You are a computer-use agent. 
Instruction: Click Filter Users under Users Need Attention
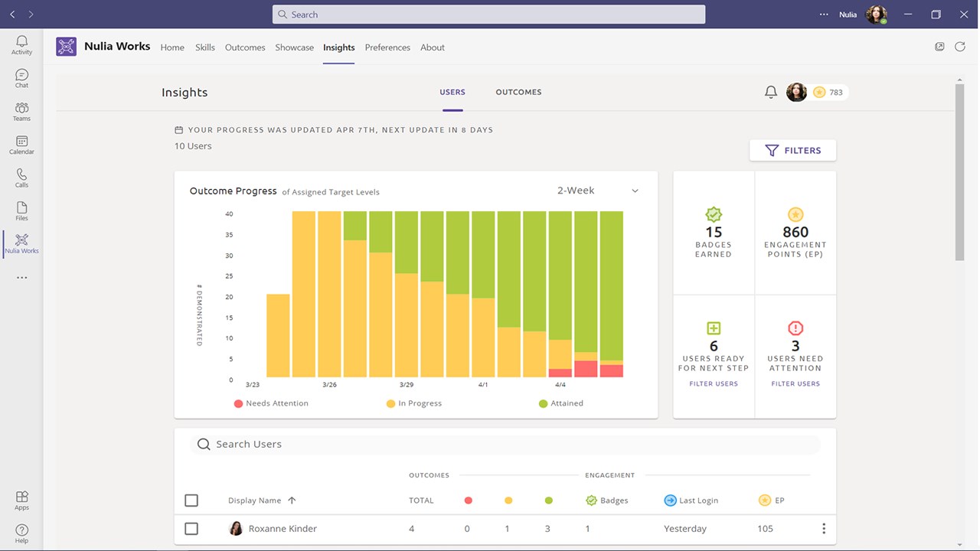(795, 384)
